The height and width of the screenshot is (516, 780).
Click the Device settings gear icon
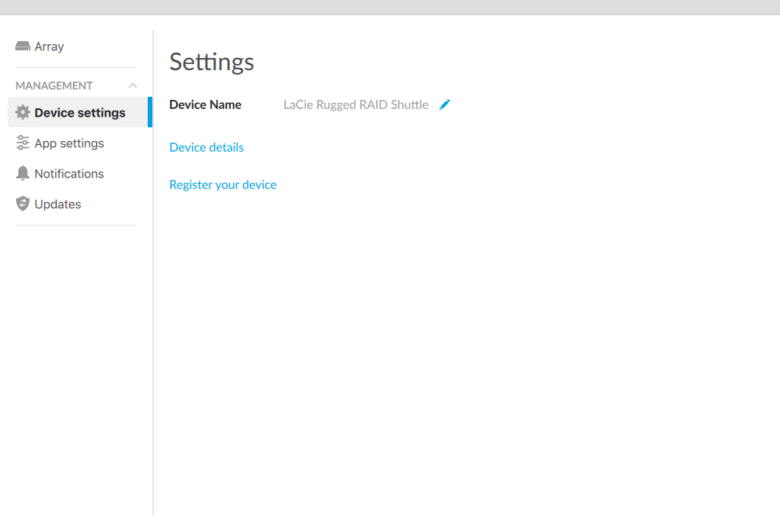pyautogui.click(x=22, y=112)
